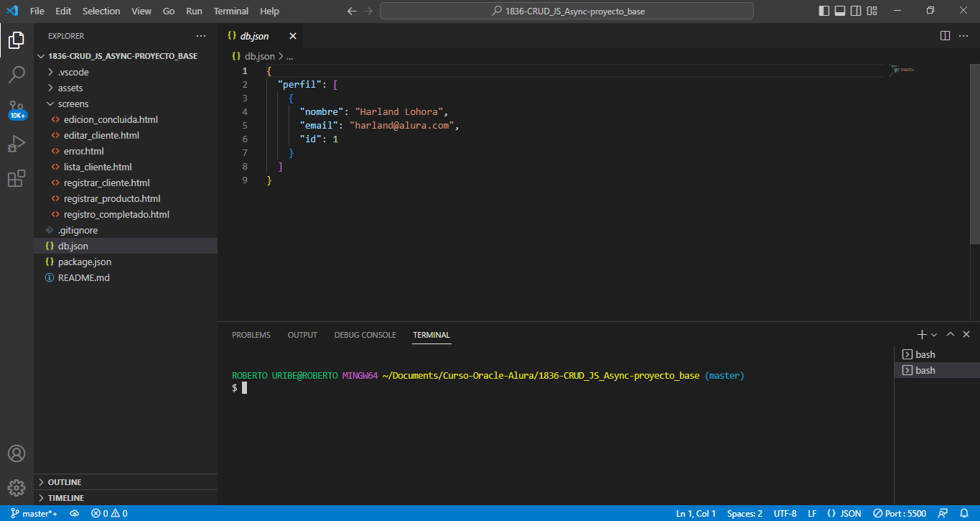Open README.md in explorer
This screenshot has height=521, width=980.
[126, 277]
